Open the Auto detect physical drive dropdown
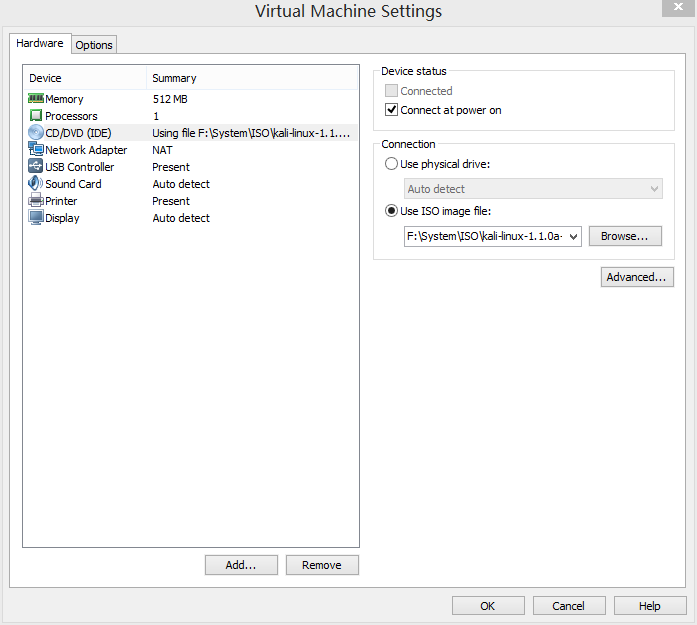 coord(533,189)
